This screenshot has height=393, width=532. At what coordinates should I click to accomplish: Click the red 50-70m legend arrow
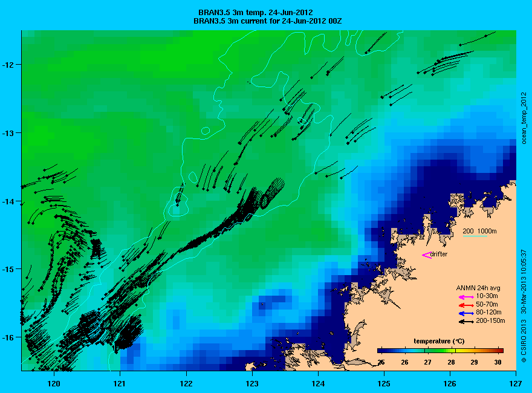466,305
